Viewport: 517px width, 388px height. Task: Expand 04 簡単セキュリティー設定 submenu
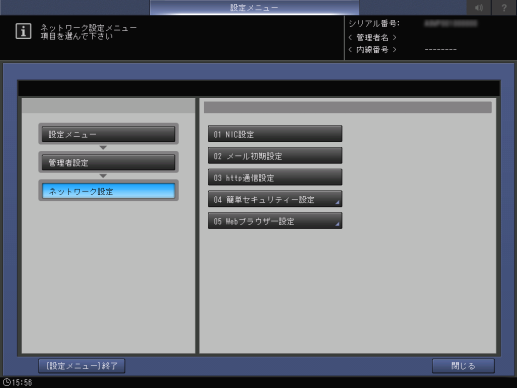click(x=275, y=199)
